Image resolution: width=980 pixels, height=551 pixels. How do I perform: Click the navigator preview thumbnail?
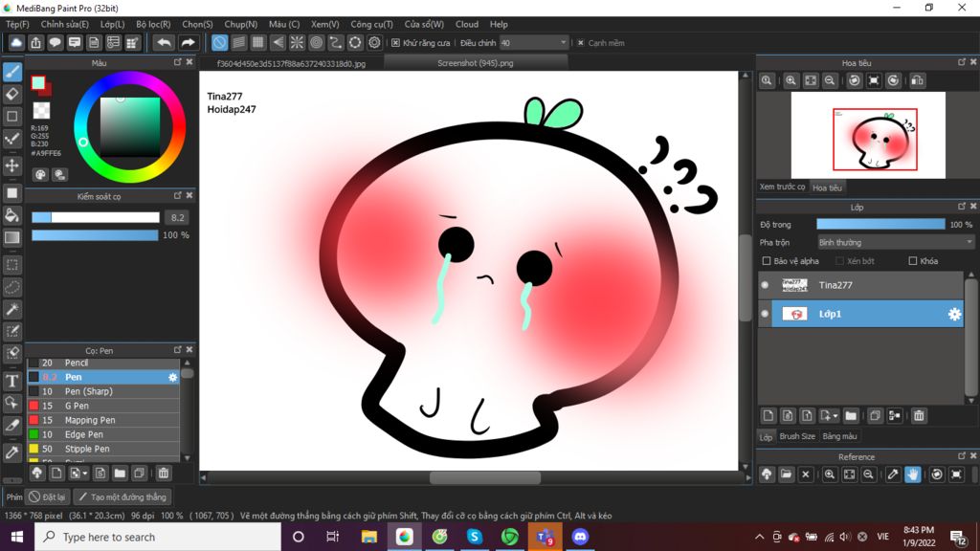click(x=868, y=135)
